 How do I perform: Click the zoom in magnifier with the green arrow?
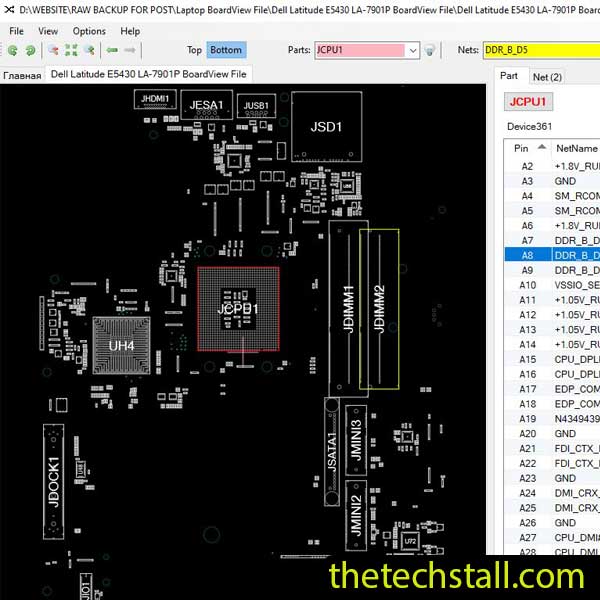[x=89, y=50]
